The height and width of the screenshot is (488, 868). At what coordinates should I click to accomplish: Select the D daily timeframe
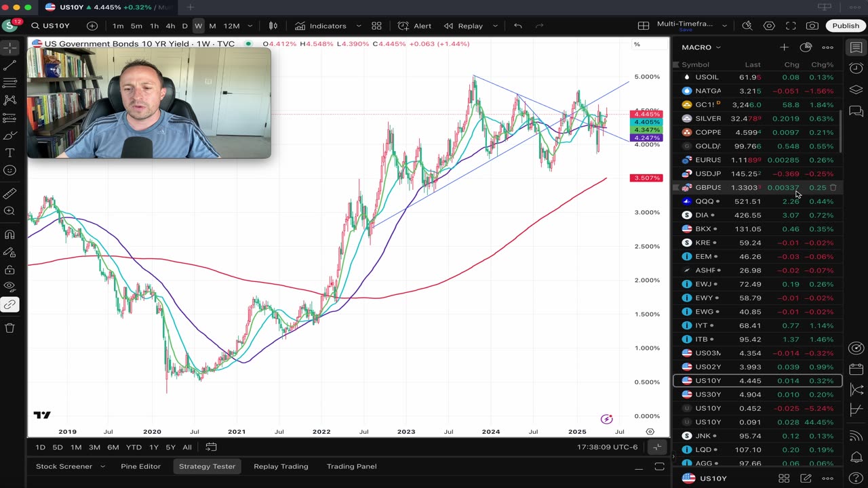point(184,26)
